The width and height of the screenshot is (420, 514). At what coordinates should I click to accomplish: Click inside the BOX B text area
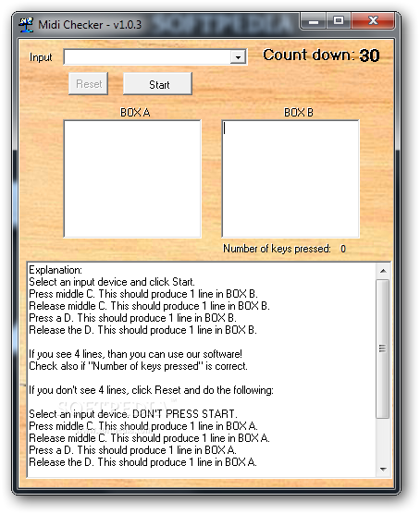coord(290,178)
